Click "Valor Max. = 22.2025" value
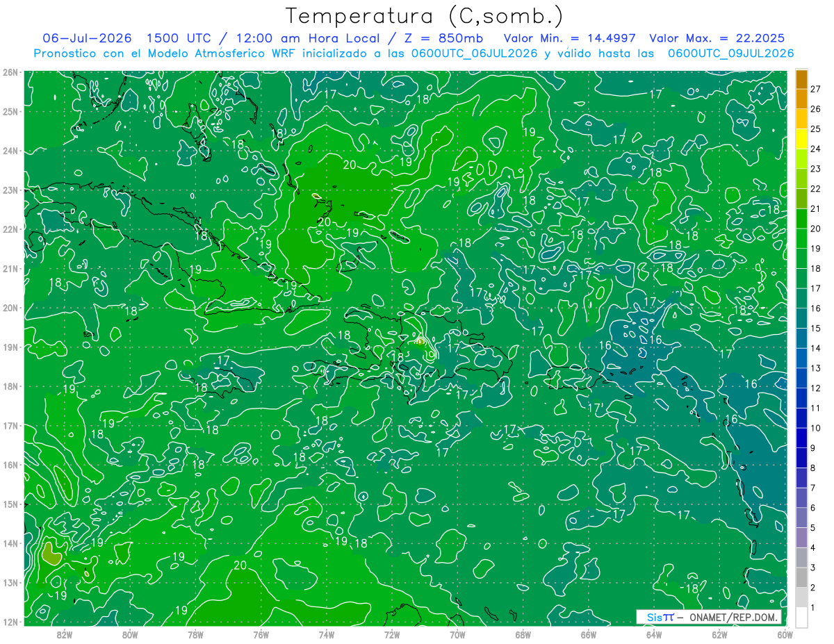Screen dimensions: 834x644 click(717, 38)
